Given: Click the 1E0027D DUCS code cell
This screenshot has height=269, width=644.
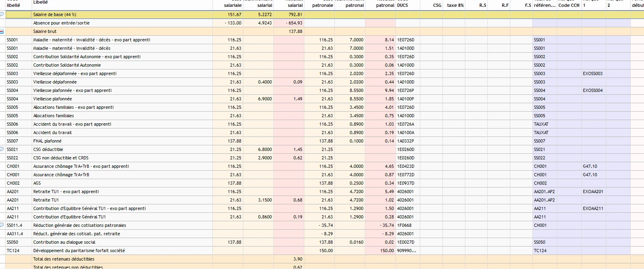Looking at the screenshot, I should (408, 242).
